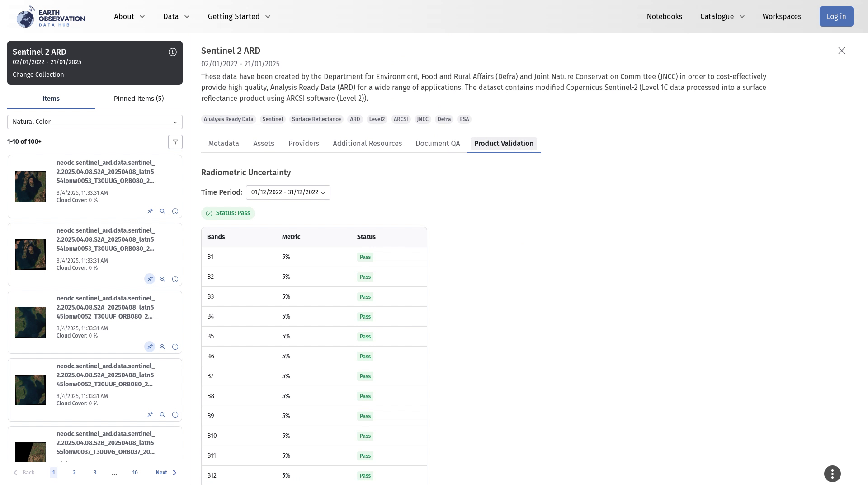
Task: Zoom to the first item using magnifier icon
Action: click(162, 211)
